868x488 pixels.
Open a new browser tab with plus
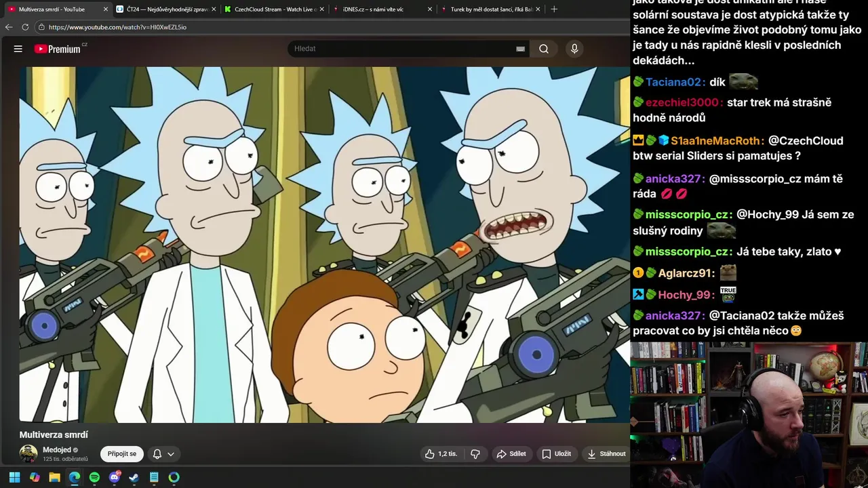554,9
